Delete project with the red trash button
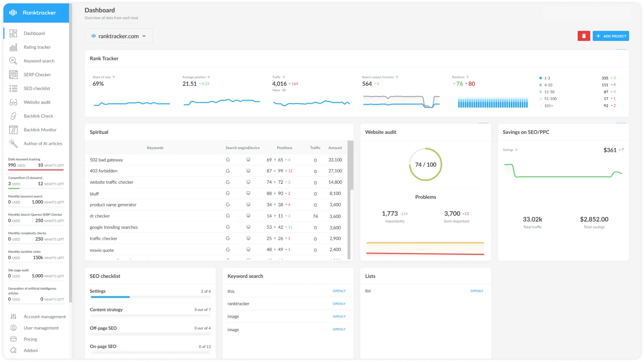 point(584,36)
